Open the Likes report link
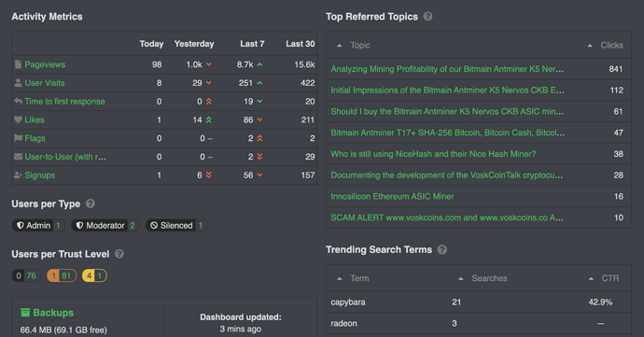 (x=35, y=120)
